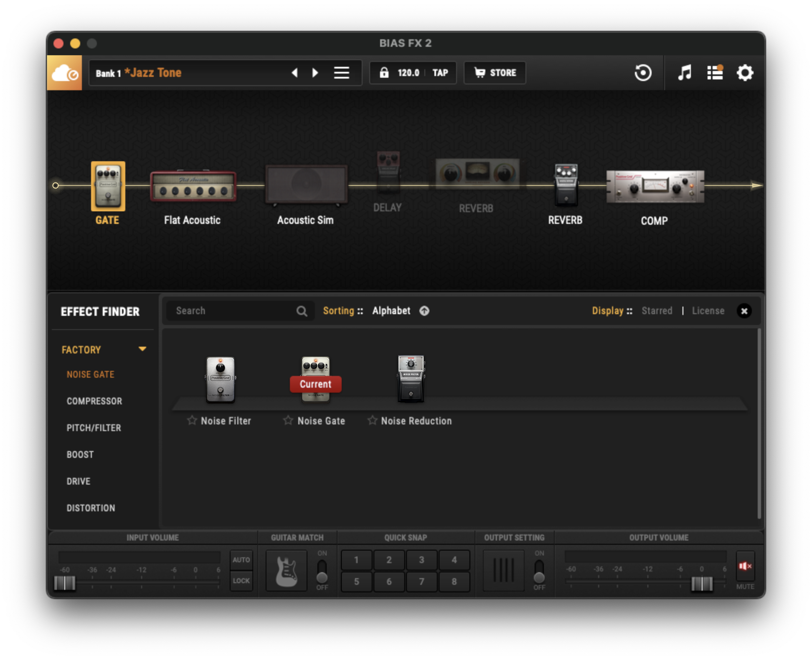Image resolution: width=812 pixels, height=660 pixels.
Task: Click the search magnifier icon
Action: (x=302, y=311)
